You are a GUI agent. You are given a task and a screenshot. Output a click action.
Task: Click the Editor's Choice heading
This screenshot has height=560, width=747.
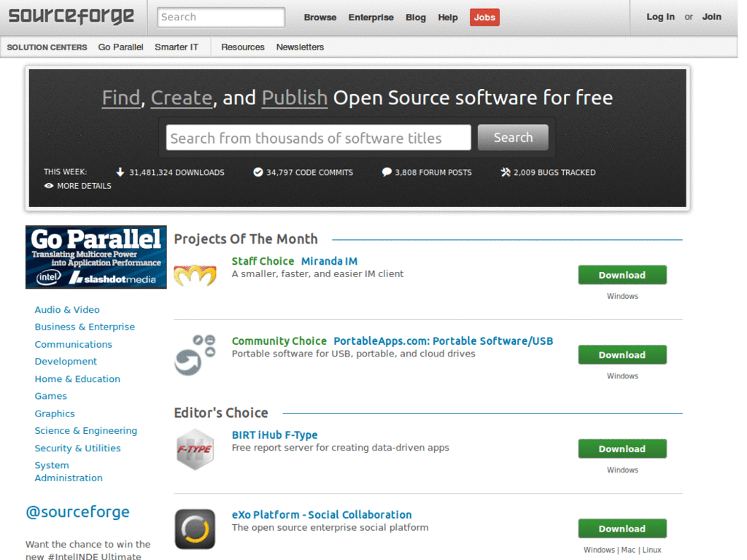(x=221, y=413)
